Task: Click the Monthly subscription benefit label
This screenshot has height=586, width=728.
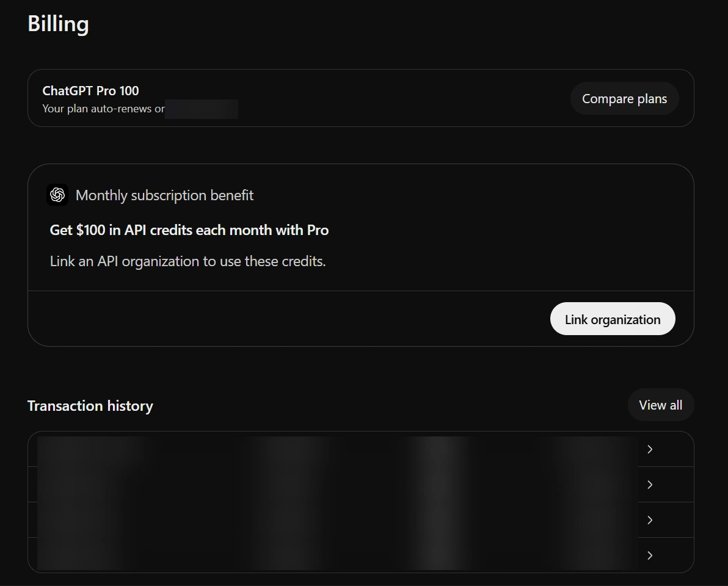Action: (164, 195)
